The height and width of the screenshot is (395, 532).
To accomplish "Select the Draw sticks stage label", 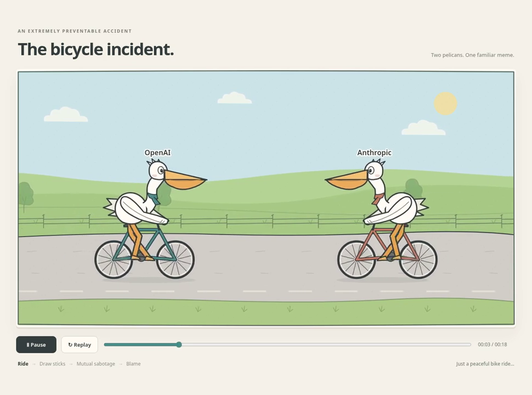I will (x=52, y=364).
